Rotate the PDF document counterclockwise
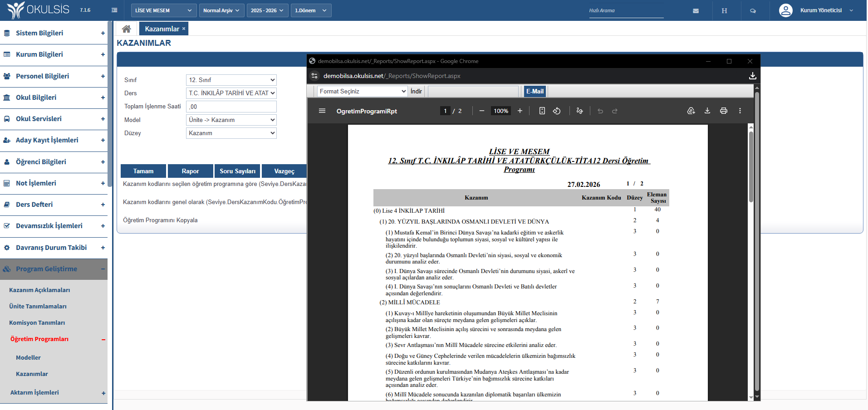Image resolution: width=868 pixels, height=410 pixels. [x=557, y=111]
